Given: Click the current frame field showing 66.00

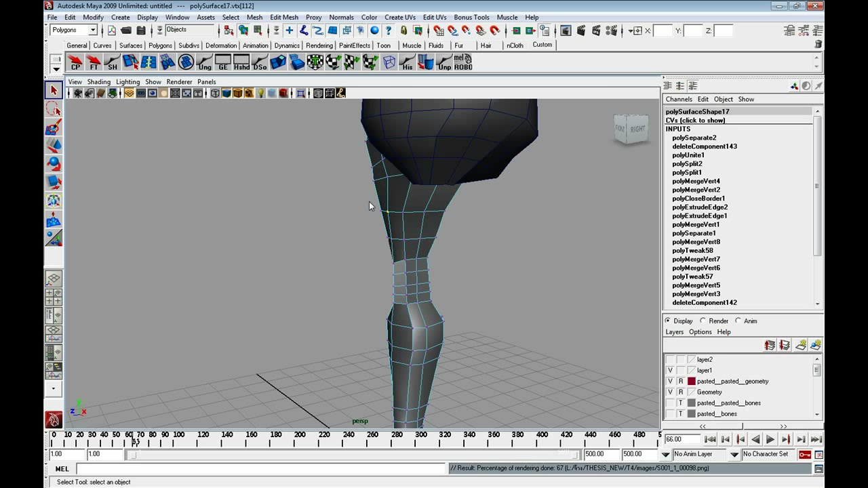Looking at the screenshot, I should (682, 439).
